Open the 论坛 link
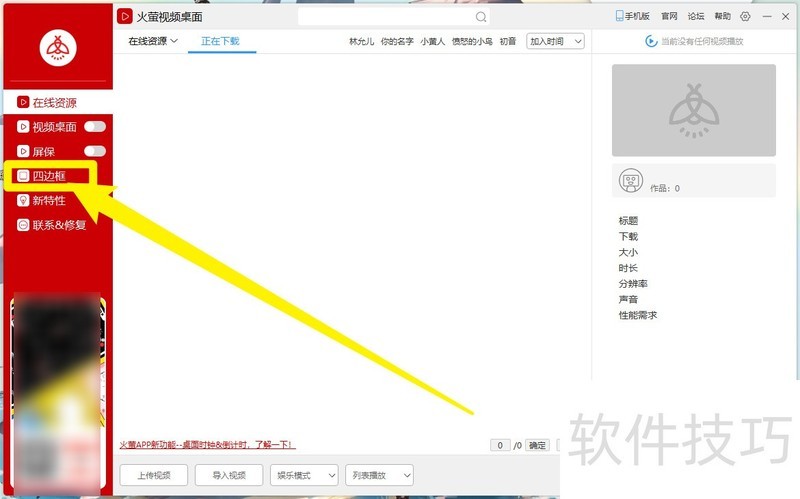800x499 pixels. 695,16
